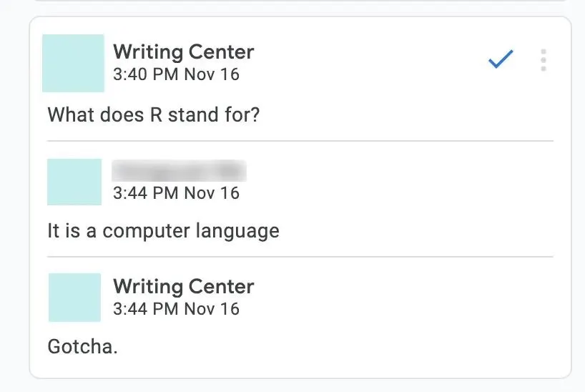Select the reply "It is a computer language"

163,231
